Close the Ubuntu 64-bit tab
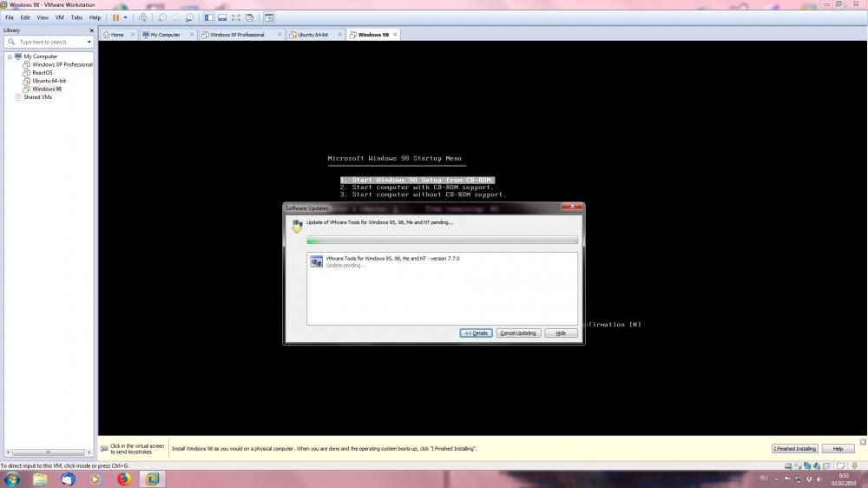868x488 pixels. 340,35
